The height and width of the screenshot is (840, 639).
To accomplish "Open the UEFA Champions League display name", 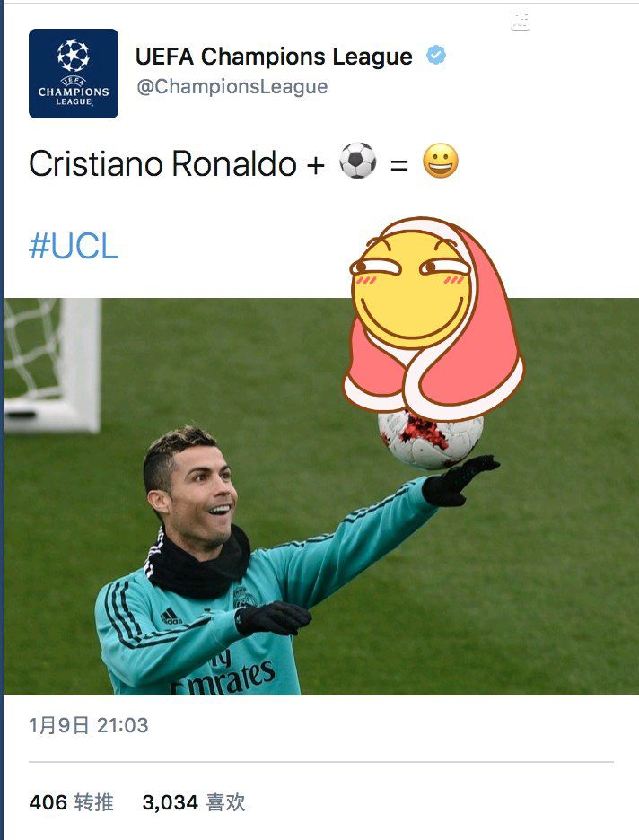I will (x=274, y=57).
